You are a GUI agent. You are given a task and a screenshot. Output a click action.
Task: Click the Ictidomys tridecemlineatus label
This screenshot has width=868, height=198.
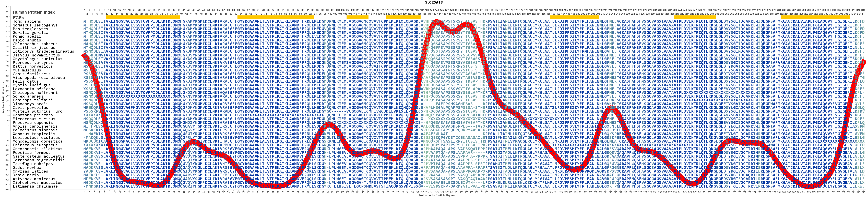pos(43,51)
